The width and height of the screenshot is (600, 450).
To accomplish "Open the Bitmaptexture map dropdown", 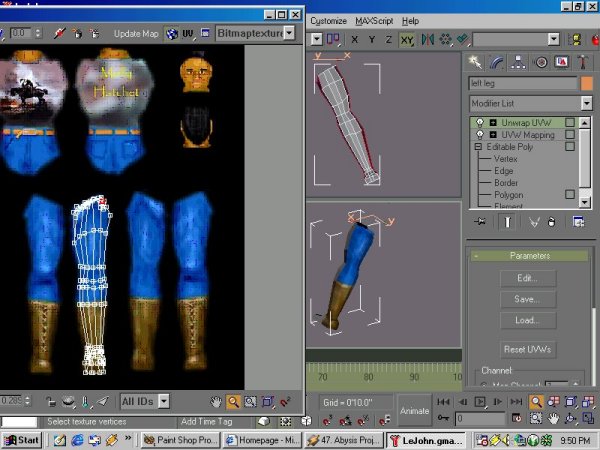I will pyautogui.click(x=290, y=33).
